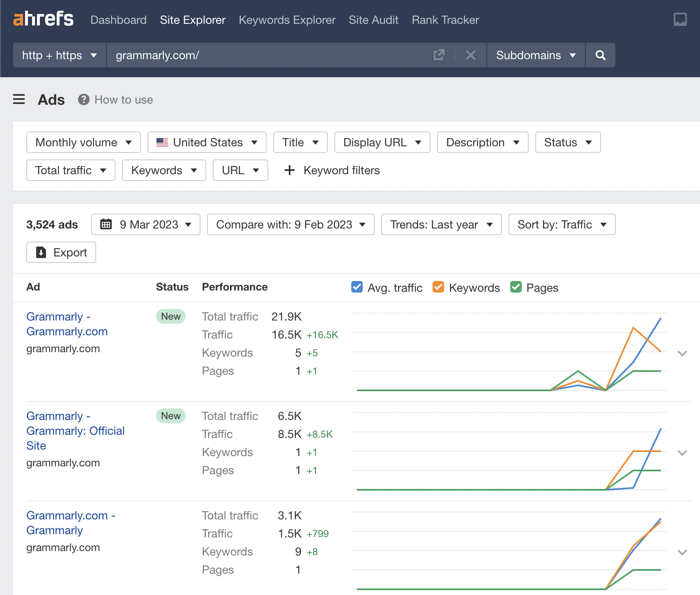Click the ahrefs logo

(44, 19)
